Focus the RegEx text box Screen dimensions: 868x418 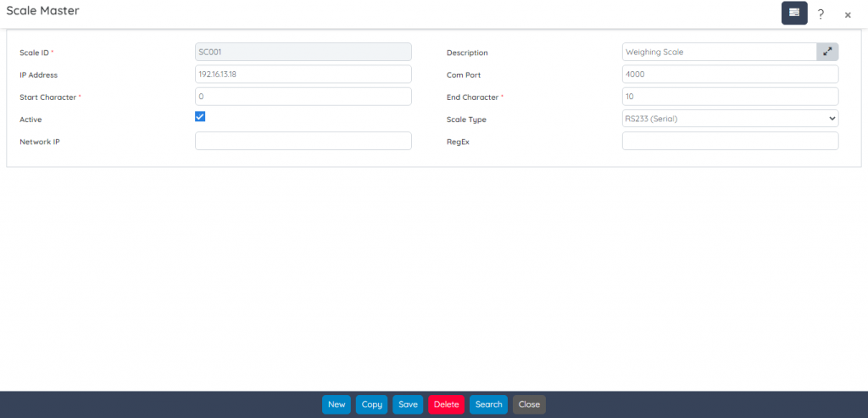(x=730, y=141)
